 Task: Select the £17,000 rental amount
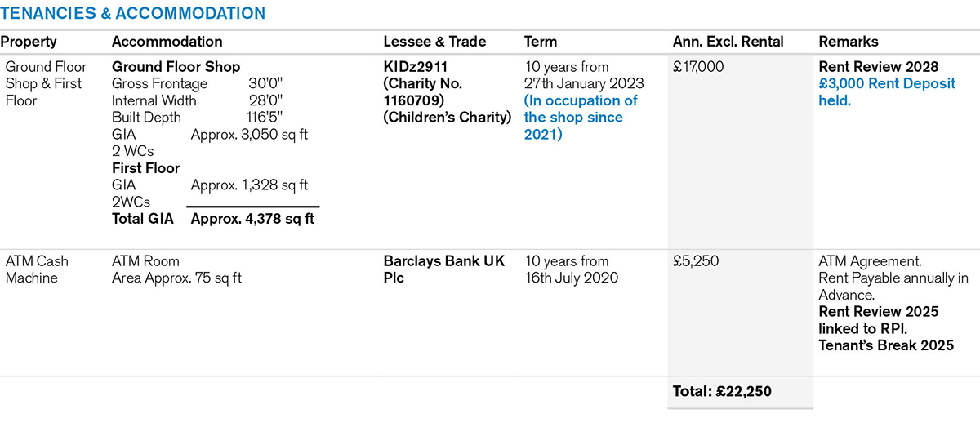click(x=698, y=67)
